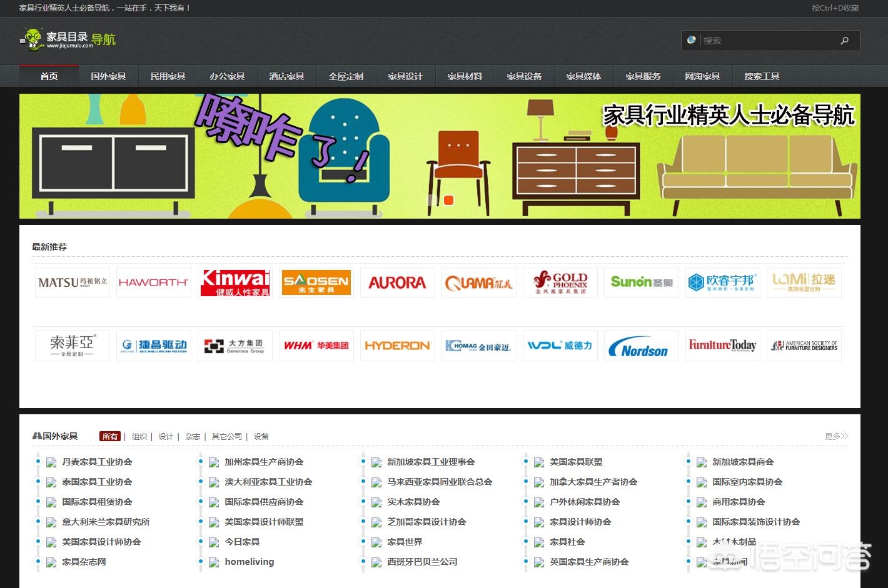Open the 泰国家具工业协会 link
The height and width of the screenshot is (588, 888).
coord(97,482)
